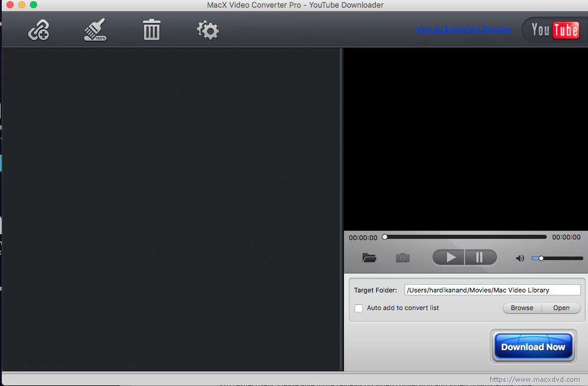Screen dimensions: 588x386
Task: Click the Open button
Action: tap(562, 308)
